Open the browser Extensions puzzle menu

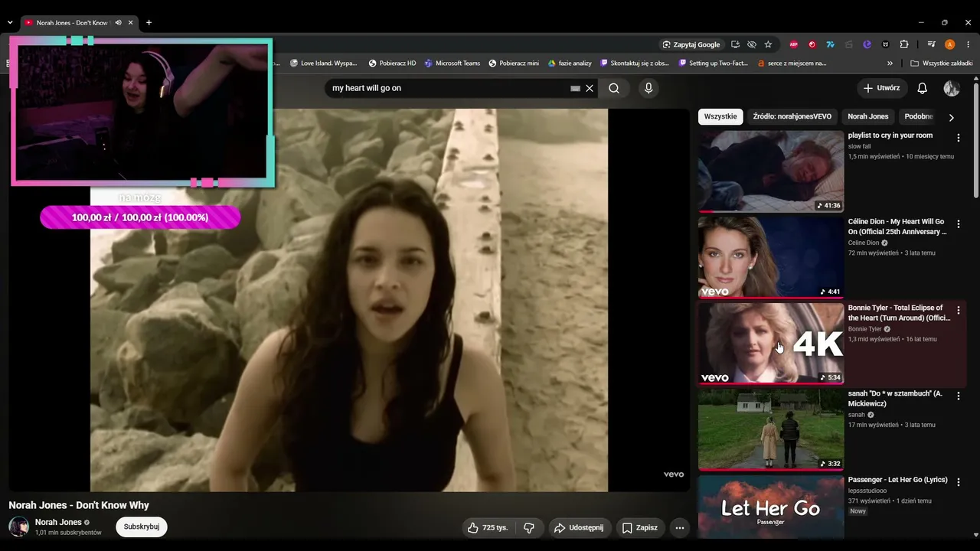tap(904, 44)
